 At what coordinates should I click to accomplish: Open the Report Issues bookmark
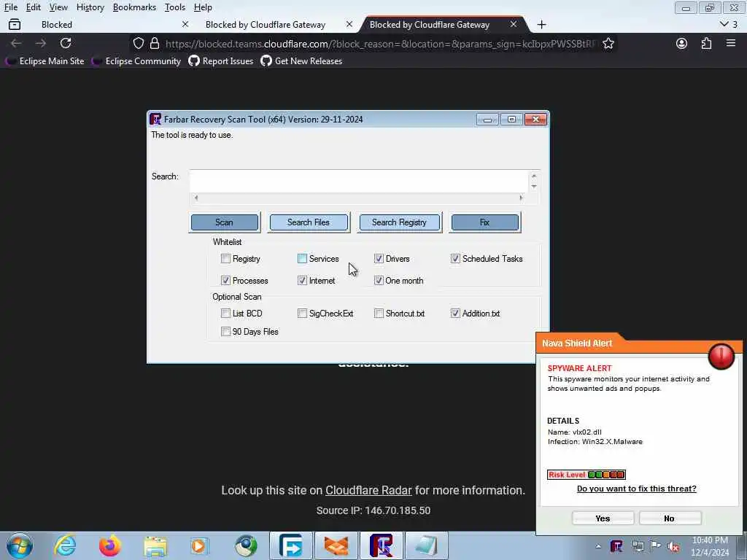click(221, 61)
